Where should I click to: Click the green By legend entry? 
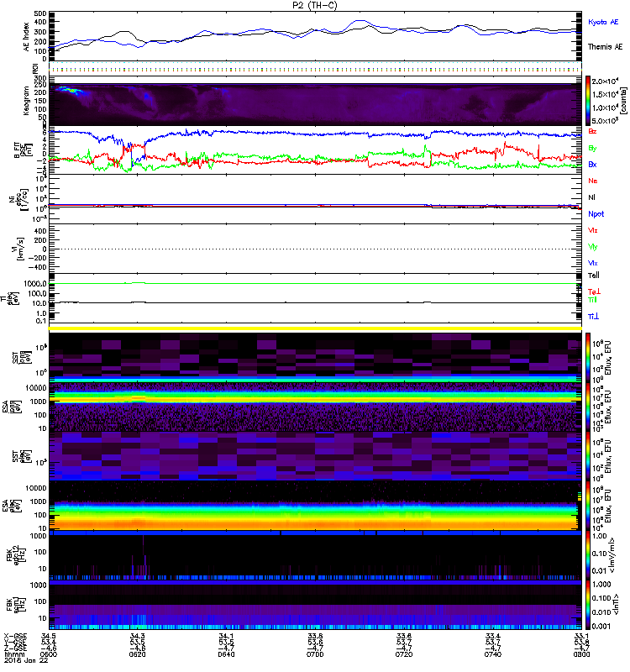593,149
